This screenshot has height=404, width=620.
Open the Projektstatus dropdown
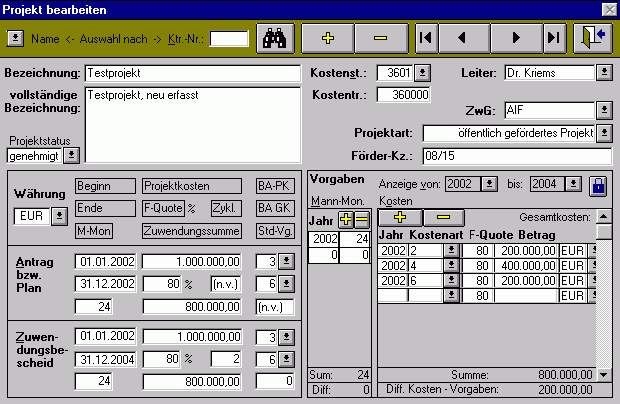click(71, 156)
